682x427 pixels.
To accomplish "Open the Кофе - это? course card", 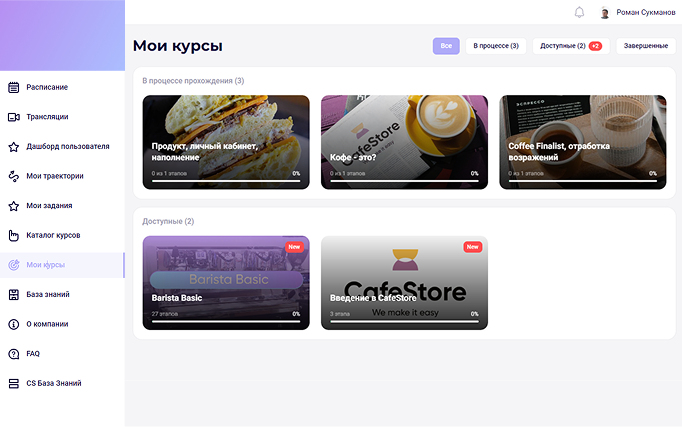I will [404, 142].
